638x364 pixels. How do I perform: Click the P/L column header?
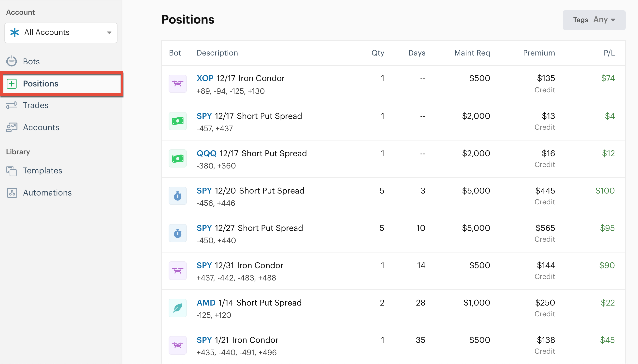609,53
